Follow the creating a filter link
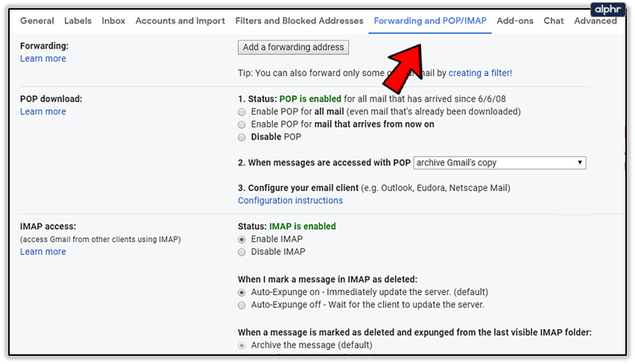635x364 pixels. pyautogui.click(x=480, y=73)
